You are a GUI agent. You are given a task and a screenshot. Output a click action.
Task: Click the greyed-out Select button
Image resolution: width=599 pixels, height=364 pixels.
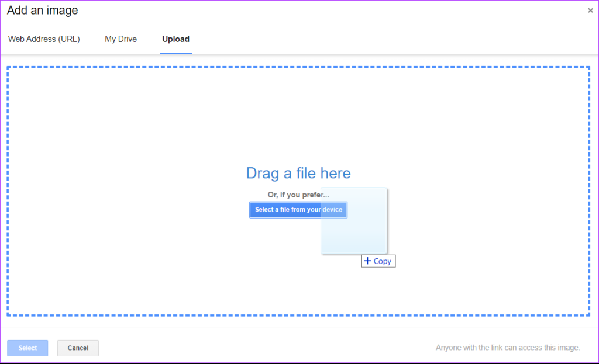coord(27,348)
